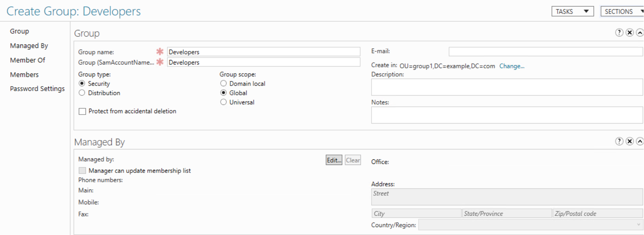Select the Distribution group type
Image resolution: width=644 pixels, height=235 pixels.
pos(82,93)
